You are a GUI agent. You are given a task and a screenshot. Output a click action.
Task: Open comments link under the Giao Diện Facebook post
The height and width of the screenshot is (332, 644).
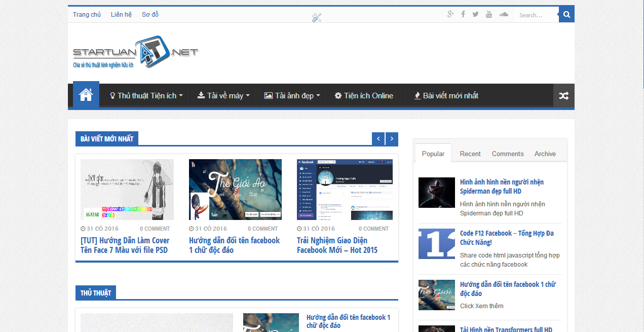point(373,229)
